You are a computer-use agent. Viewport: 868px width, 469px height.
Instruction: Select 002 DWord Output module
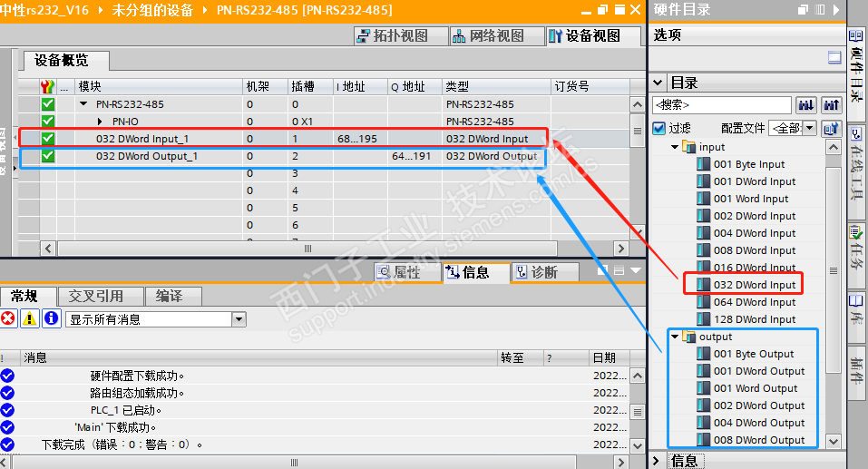[758, 405]
